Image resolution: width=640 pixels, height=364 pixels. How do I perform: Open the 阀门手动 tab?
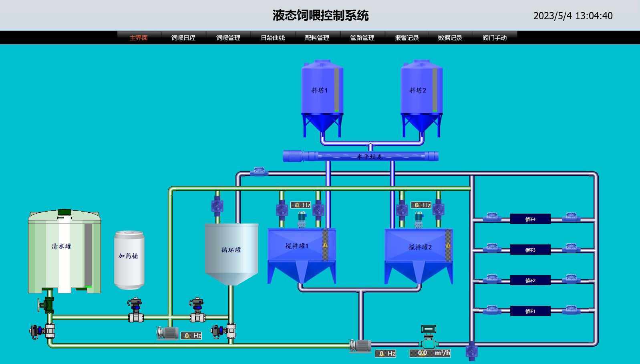(495, 38)
